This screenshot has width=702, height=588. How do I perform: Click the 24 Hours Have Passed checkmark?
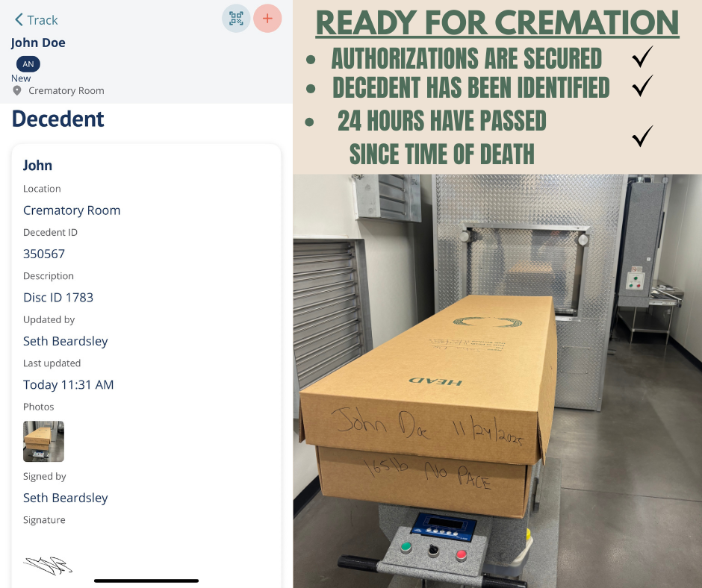coord(642,136)
